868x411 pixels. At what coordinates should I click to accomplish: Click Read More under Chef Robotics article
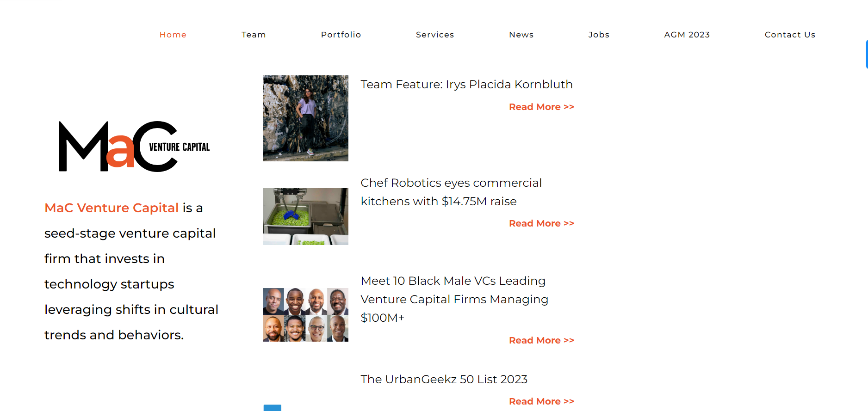(541, 224)
